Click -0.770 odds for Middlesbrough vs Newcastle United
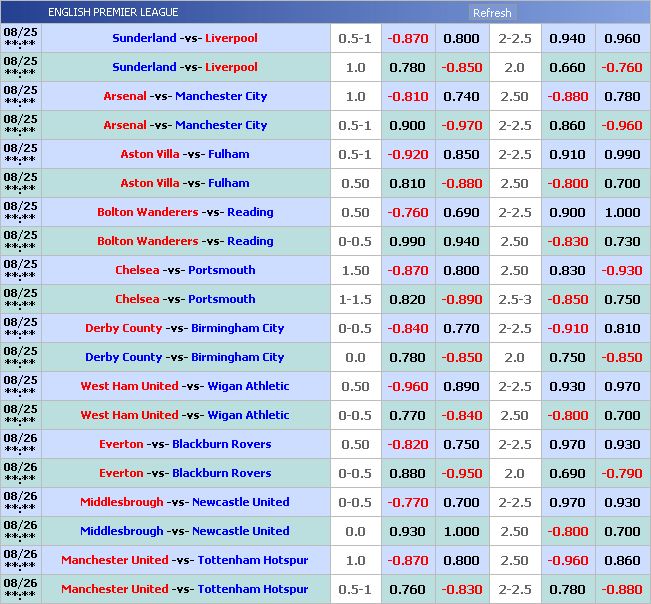 pos(407,503)
